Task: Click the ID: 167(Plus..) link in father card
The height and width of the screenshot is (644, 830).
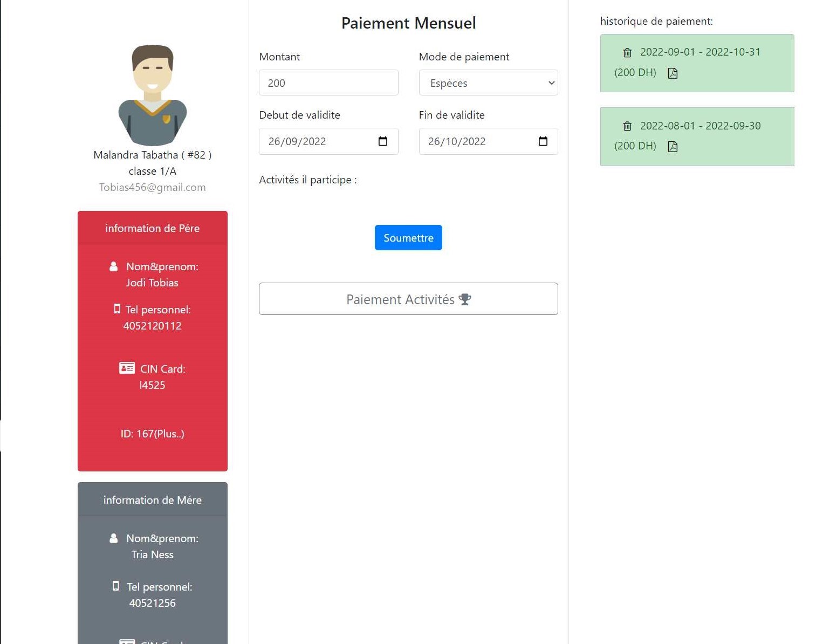Action: coord(153,434)
